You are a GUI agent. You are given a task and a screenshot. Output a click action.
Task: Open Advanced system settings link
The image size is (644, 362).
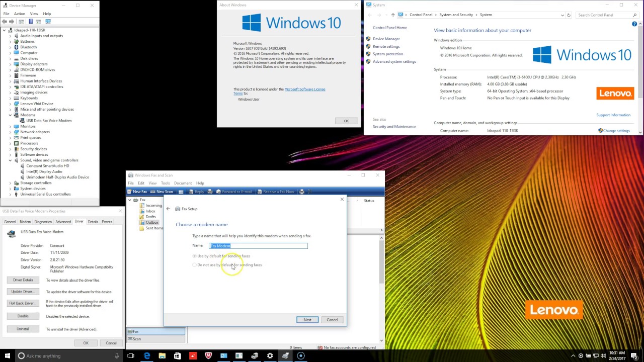tap(394, 61)
